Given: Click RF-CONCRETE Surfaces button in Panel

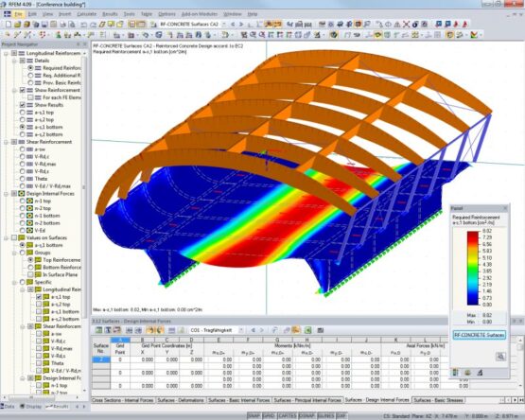Looking at the screenshot, I should click(x=480, y=335).
